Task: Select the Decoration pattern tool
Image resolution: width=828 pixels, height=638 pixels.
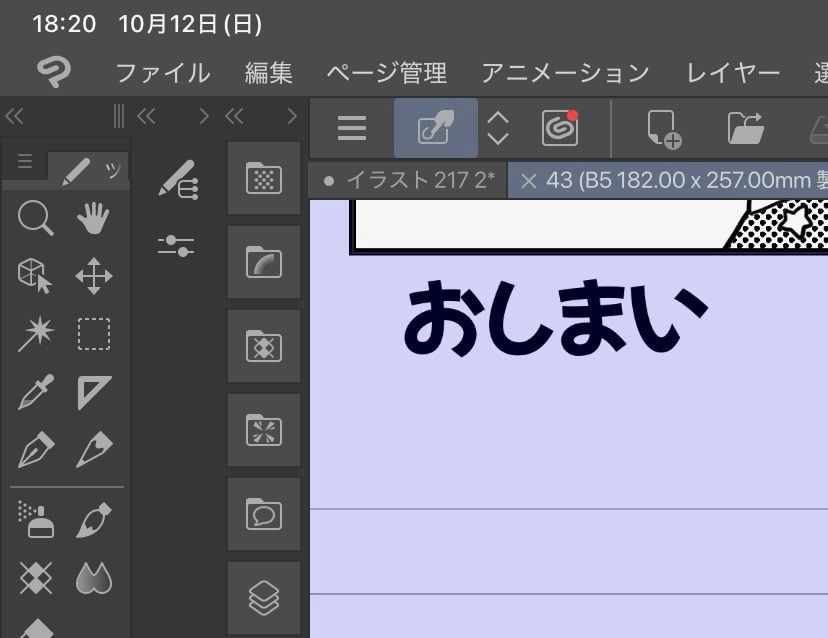Action: pos(35,578)
